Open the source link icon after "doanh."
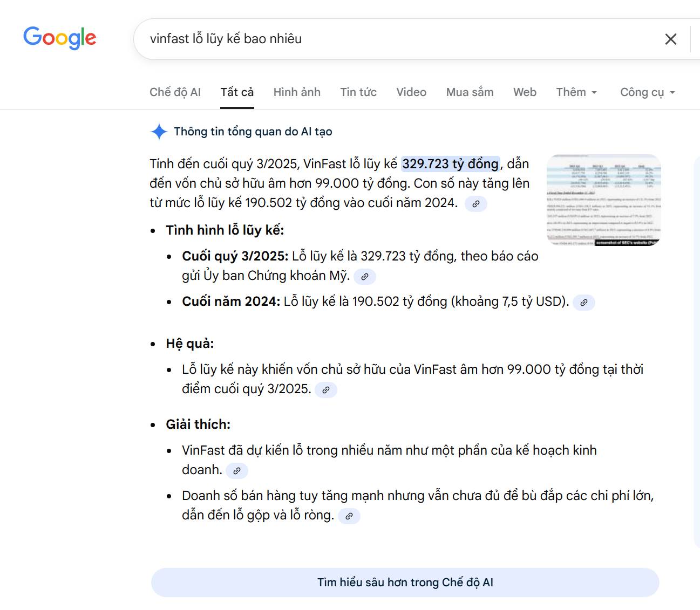Image resolution: width=700 pixels, height=610 pixels. point(237,471)
